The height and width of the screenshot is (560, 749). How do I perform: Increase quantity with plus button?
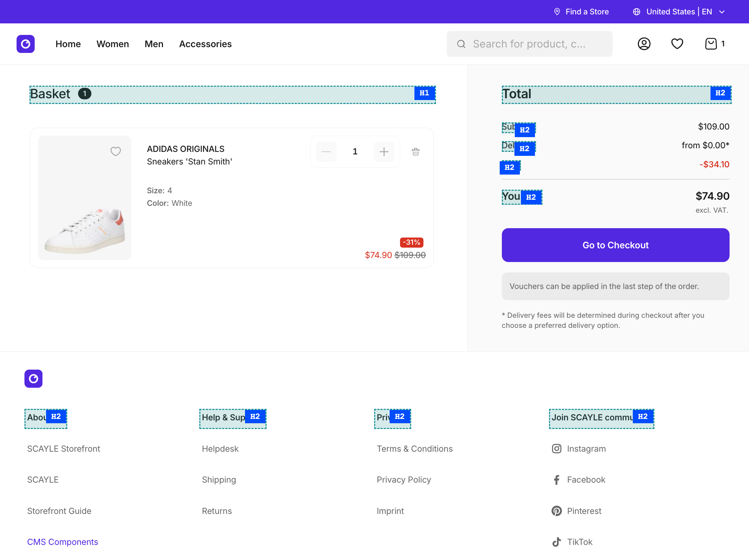(x=384, y=152)
